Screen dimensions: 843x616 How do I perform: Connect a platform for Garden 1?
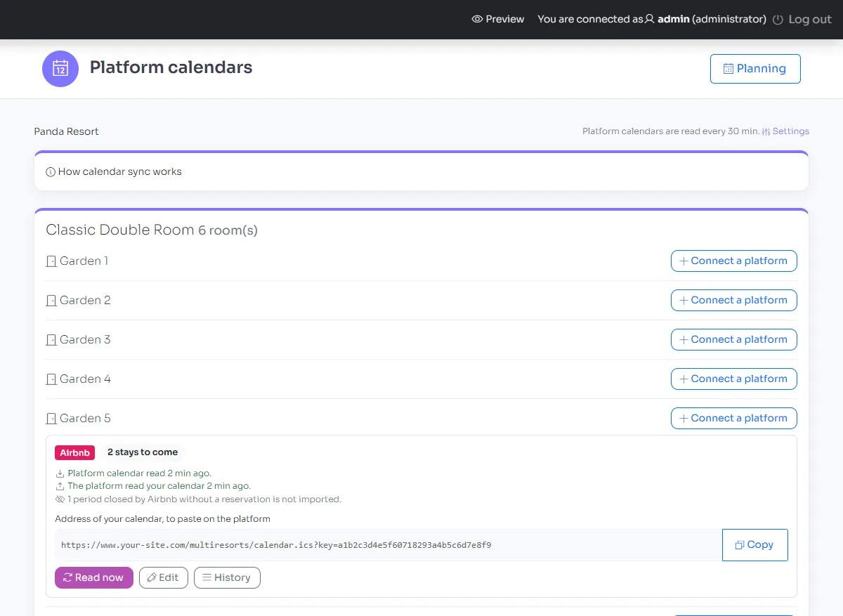[x=734, y=261]
